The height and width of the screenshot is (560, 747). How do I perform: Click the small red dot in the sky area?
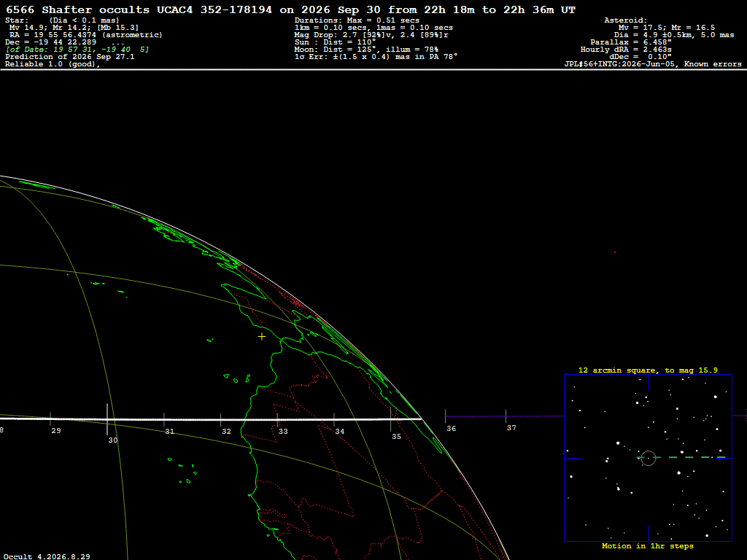[614, 252]
